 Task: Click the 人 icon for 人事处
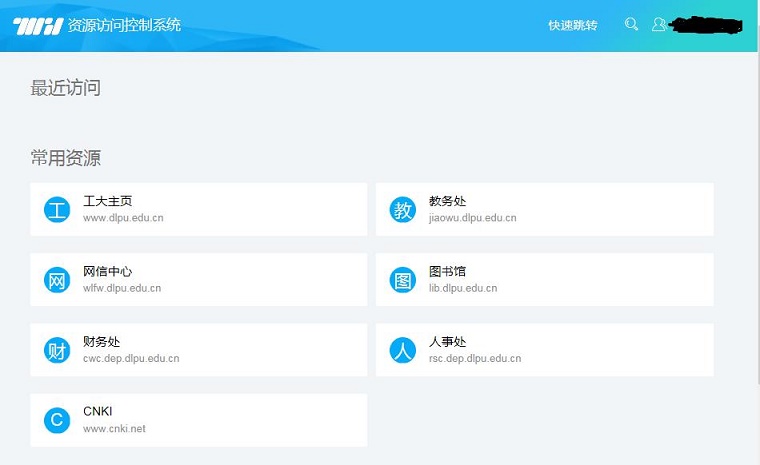pyautogui.click(x=402, y=350)
